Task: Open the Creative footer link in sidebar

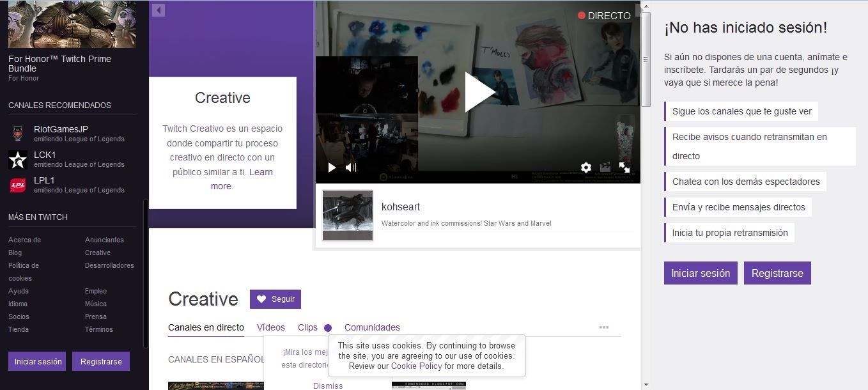Action: point(98,253)
